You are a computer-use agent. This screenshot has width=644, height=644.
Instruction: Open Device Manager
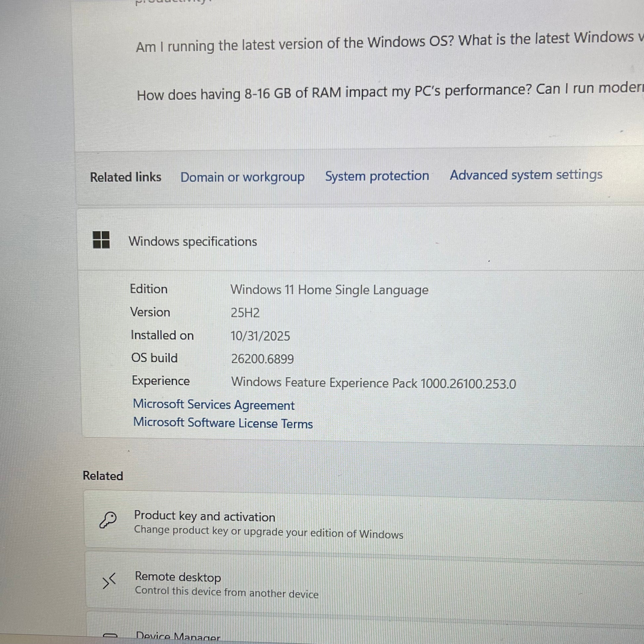tap(178, 636)
